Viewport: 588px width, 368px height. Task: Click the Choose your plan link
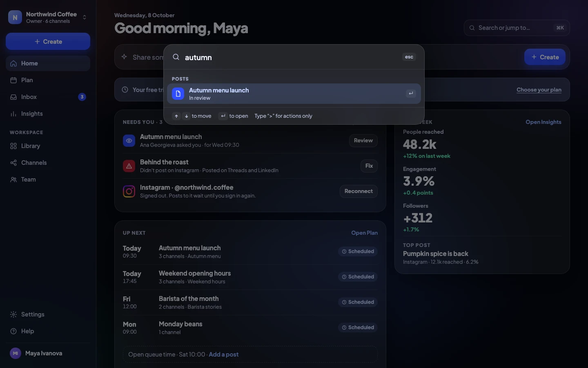tap(539, 90)
